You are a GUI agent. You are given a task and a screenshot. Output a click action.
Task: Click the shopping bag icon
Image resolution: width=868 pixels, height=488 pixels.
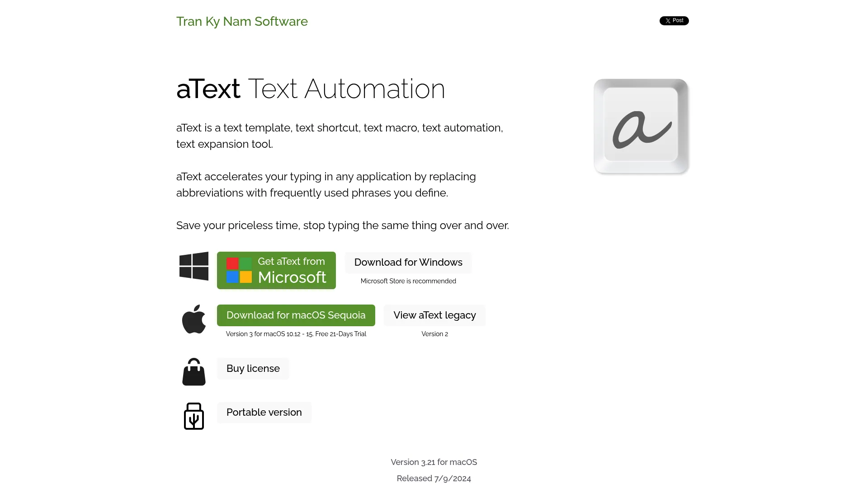click(x=194, y=372)
